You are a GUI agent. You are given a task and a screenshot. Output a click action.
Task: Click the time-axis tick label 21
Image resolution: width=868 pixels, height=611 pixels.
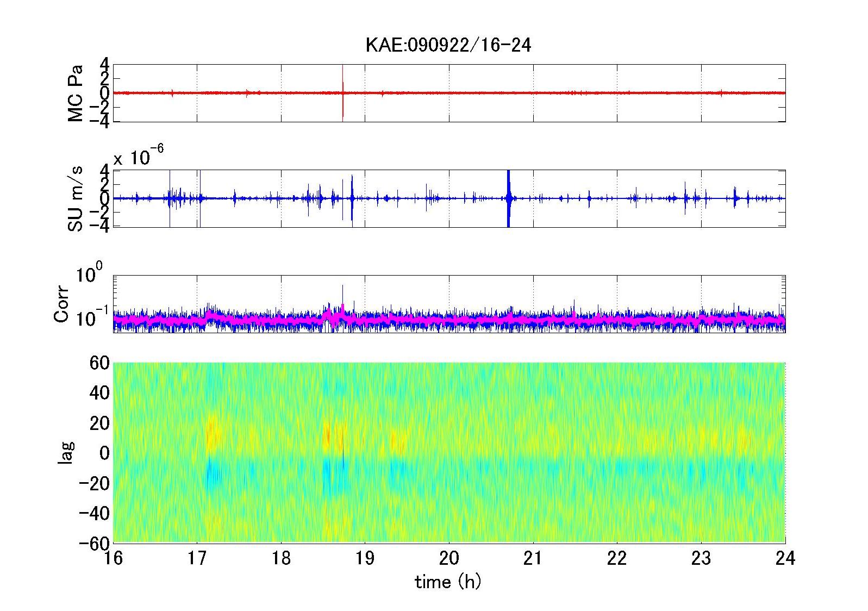(533, 558)
